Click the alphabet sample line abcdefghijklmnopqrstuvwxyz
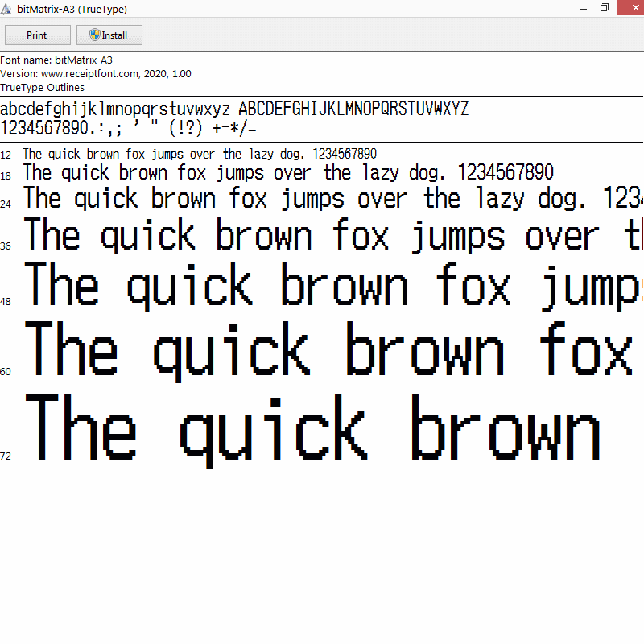This screenshot has height=644, width=644. coord(234,109)
